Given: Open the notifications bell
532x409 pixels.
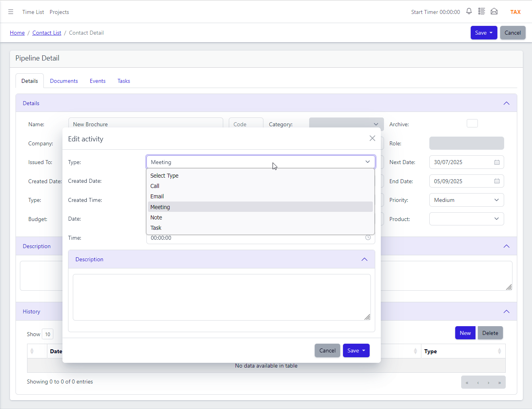Looking at the screenshot, I should (x=469, y=12).
